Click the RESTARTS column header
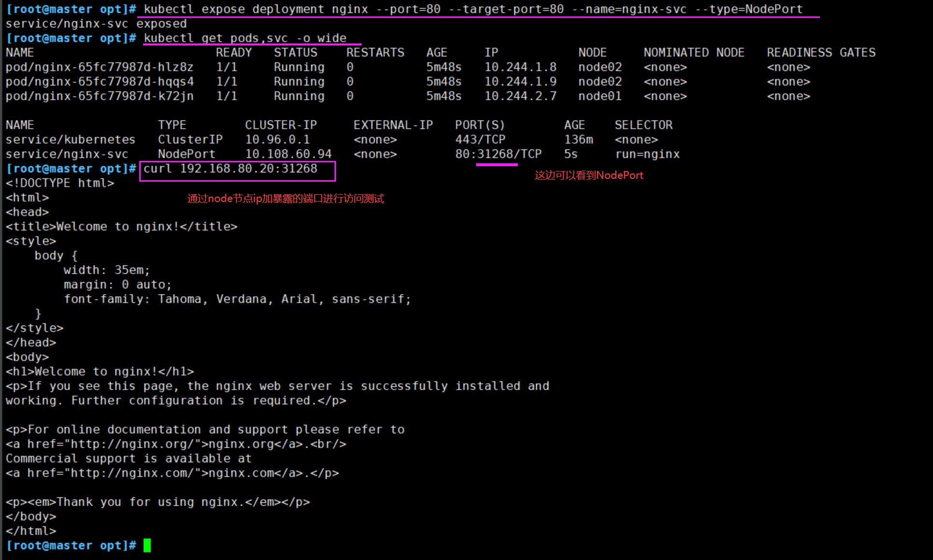 point(375,53)
